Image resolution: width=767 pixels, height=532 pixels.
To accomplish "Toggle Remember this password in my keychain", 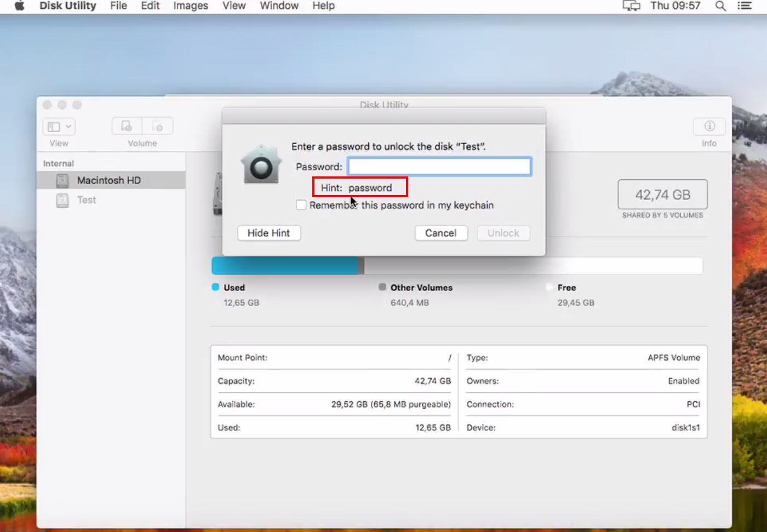I will coord(301,205).
